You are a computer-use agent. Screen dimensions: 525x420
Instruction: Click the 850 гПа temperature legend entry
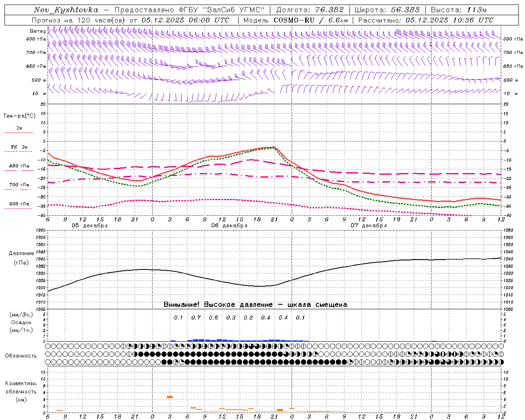pos(19,166)
